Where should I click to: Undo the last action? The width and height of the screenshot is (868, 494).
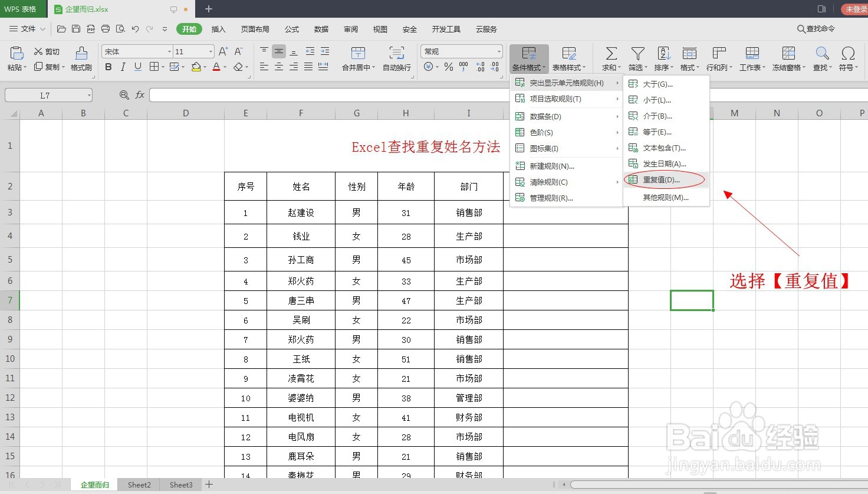(135, 29)
